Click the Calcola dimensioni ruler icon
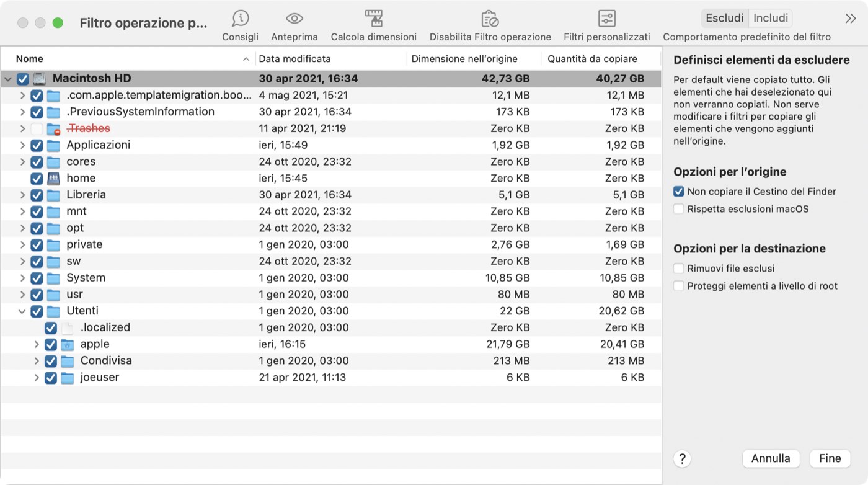Image resolution: width=868 pixels, height=485 pixels. (x=373, y=19)
